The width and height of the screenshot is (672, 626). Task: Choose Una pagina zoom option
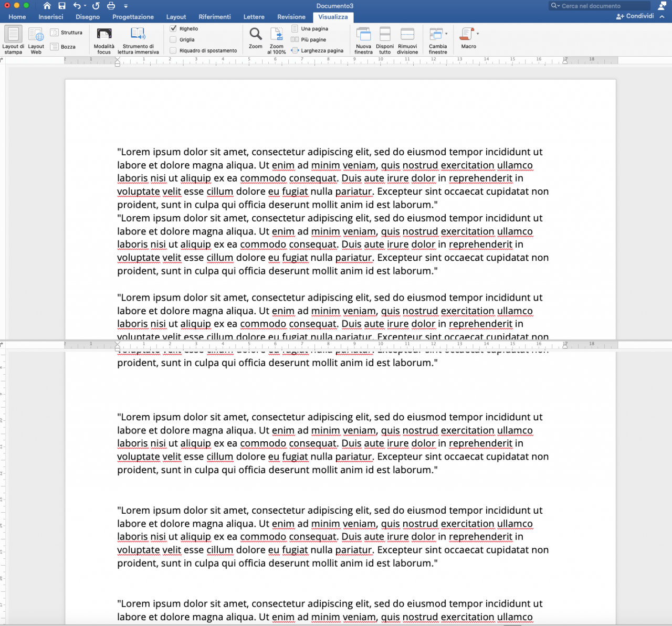coord(310,28)
